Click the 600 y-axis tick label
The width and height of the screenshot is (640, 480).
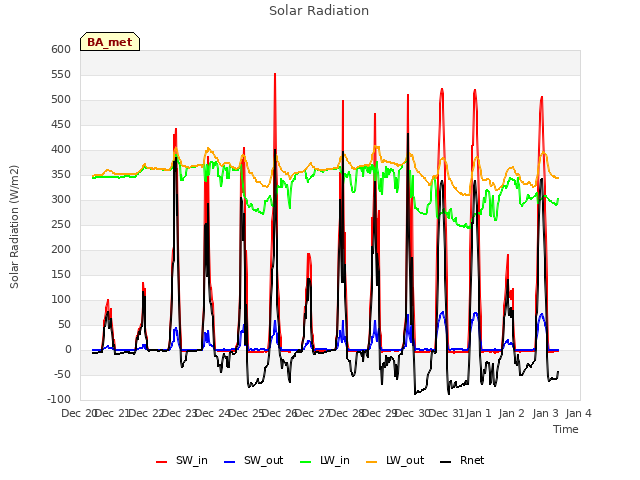pos(61,49)
